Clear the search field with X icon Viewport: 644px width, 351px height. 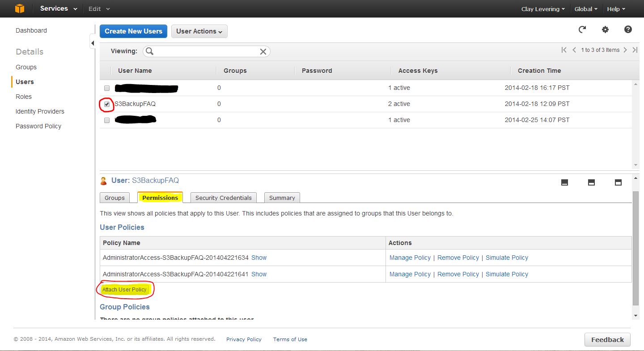263,51
